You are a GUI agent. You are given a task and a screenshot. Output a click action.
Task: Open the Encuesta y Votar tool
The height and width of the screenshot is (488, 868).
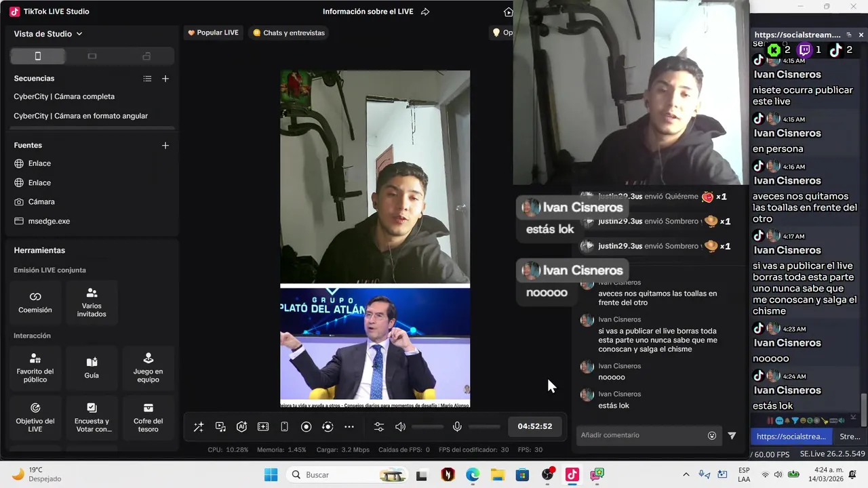click(x=92, y=417)
